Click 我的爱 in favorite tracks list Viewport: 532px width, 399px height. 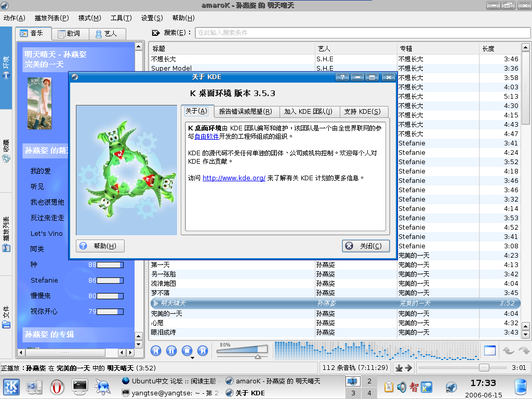(x=41, y=171)
